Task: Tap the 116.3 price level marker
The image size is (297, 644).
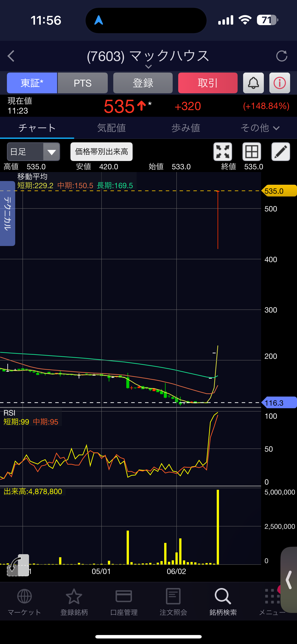Action: click(x=279, y=403)
